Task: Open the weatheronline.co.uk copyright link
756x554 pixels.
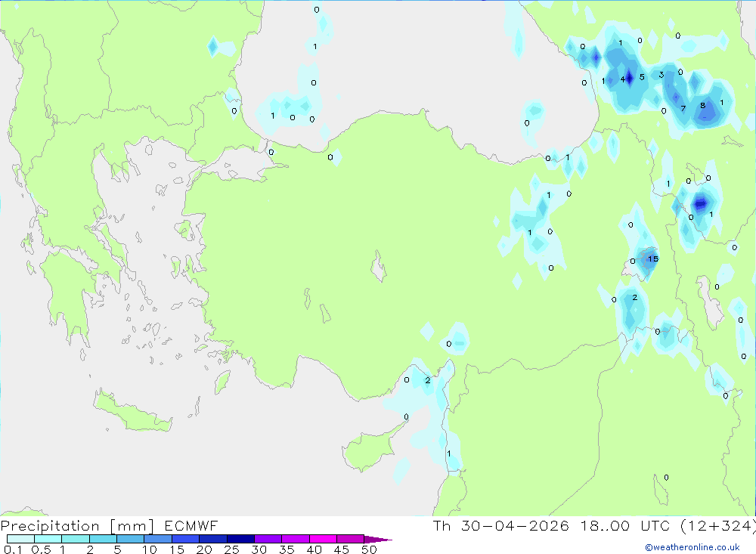Action: click(692, 547)
